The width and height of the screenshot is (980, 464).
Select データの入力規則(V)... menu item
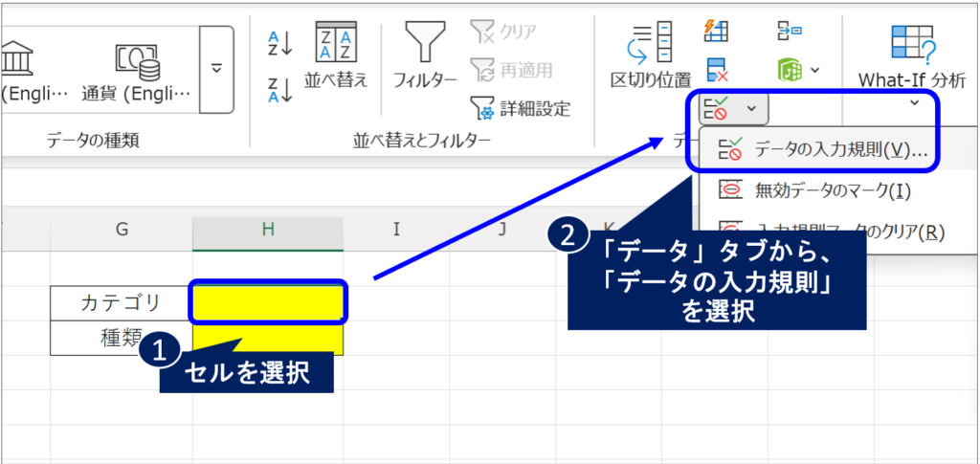click(x=823, y=149)
